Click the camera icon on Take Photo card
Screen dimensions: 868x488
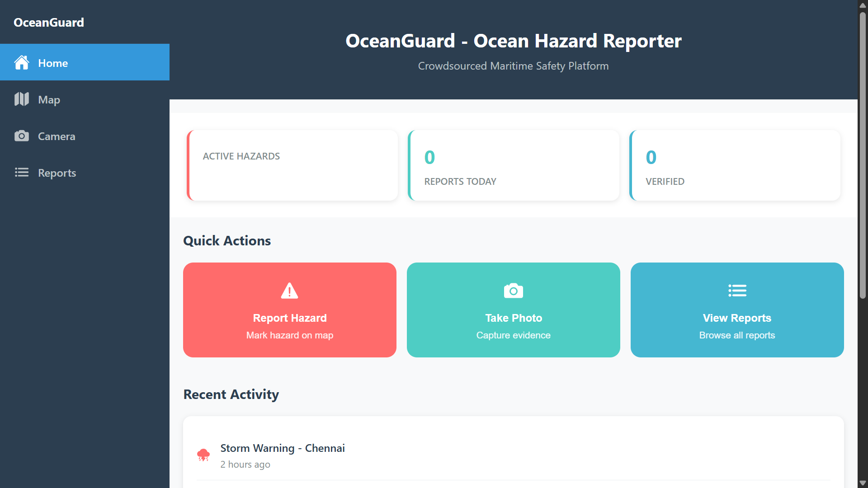[513, 291]
